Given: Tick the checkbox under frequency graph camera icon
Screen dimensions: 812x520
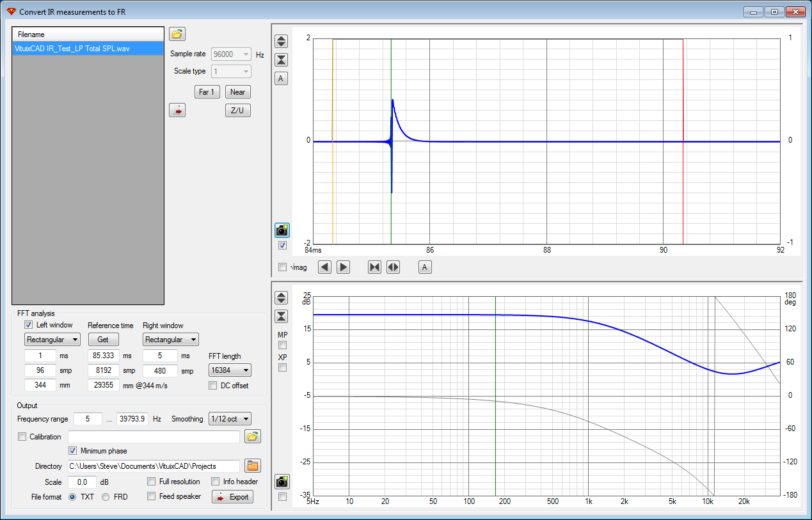Looking at the screenshot, I should (282, 496).
